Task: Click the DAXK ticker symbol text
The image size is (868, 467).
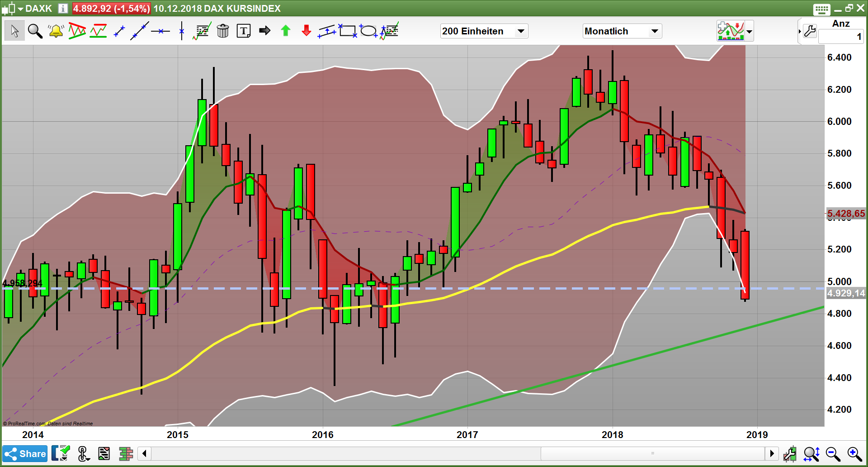Action: click(x=39, y=9)
